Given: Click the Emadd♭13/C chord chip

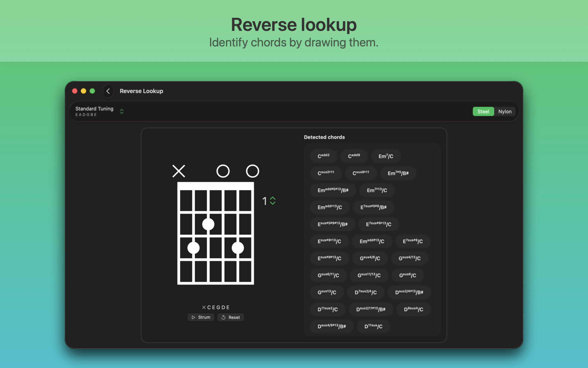Looking at the screenshot, I should click(330, 207).
